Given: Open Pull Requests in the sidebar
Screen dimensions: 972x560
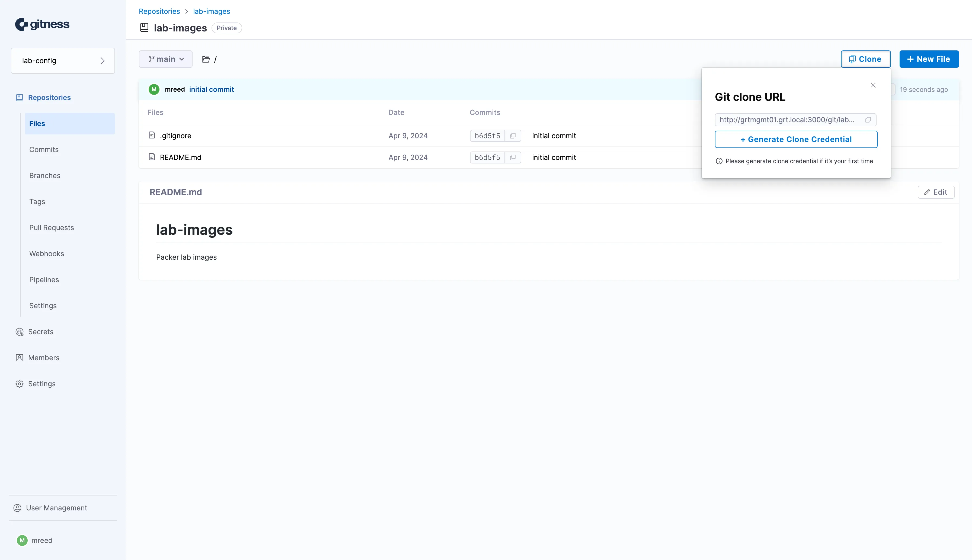Looking at the screenshot, I should [52, 228].
